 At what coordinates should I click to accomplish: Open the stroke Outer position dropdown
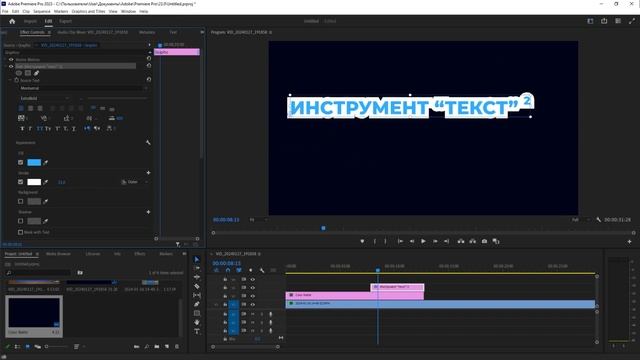(134, 182)
